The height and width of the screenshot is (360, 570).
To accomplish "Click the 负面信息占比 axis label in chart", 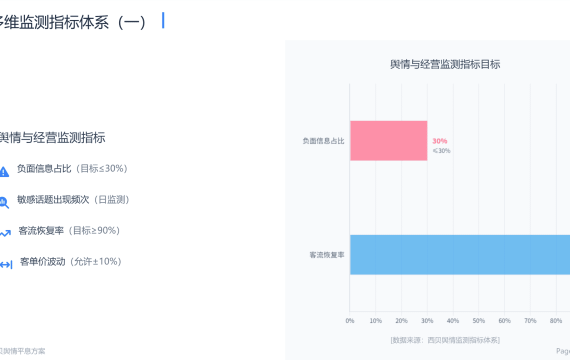I will tap(323, 141).
